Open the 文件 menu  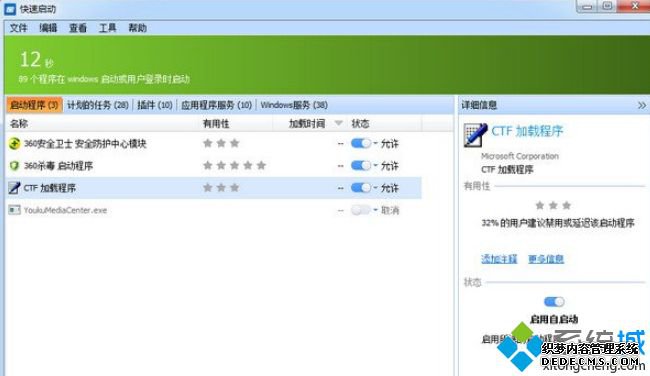pyautogui.click(x=19, y=28)
